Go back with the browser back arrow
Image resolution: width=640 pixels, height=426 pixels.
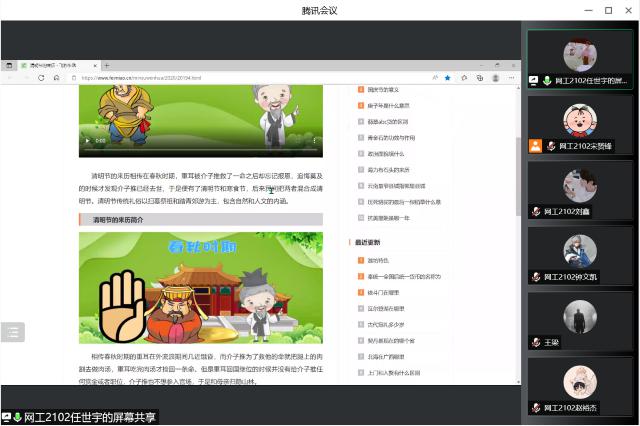[x=11, y=78]
